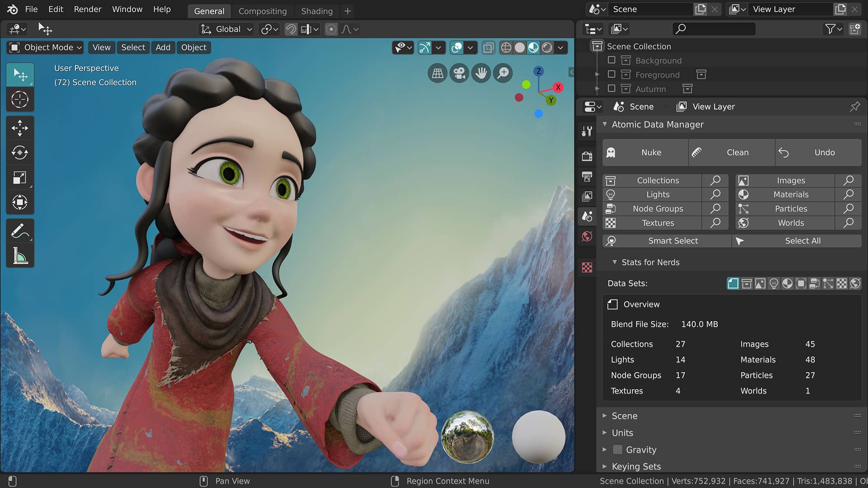This screenshot has height=488, width=868.
Task: Click the Smart Select button
Action: pos(667,241)
